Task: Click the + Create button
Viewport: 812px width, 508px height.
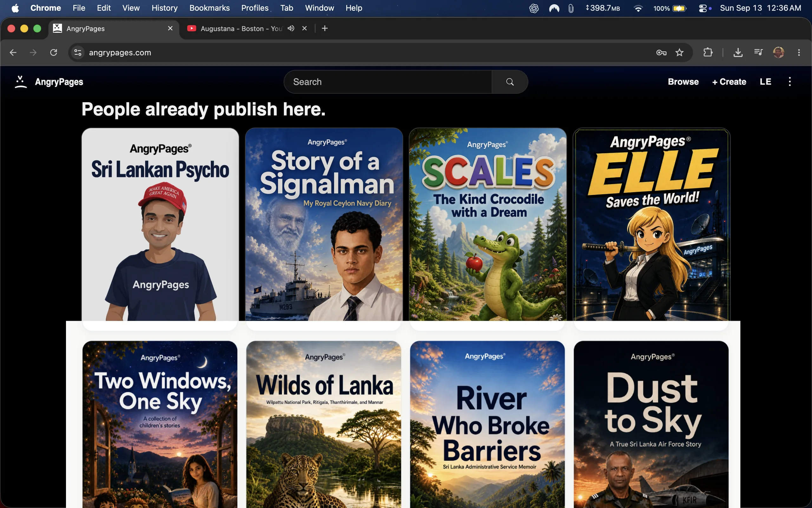Action: (729, 82)
